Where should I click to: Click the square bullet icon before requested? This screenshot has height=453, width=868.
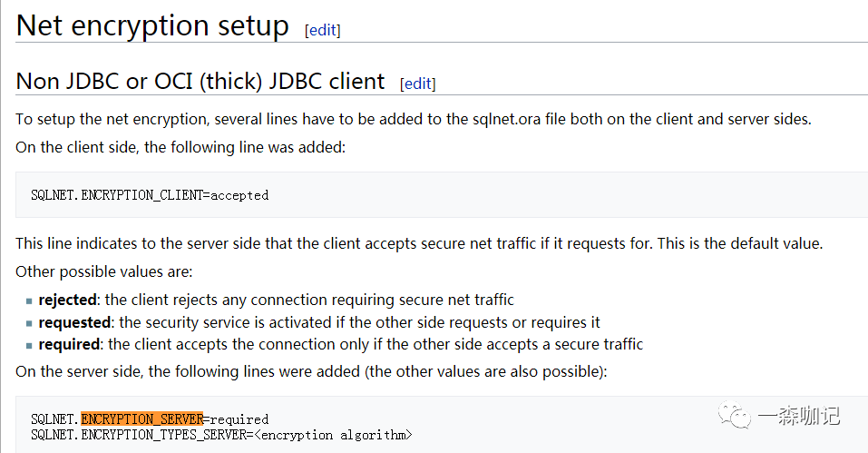coord(29,323)
